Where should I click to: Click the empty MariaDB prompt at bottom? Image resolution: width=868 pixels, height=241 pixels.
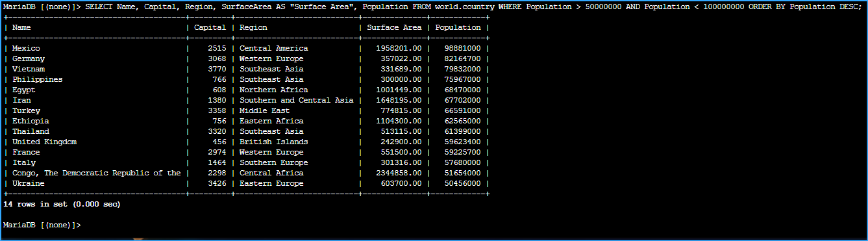click(x=42, y=225)
